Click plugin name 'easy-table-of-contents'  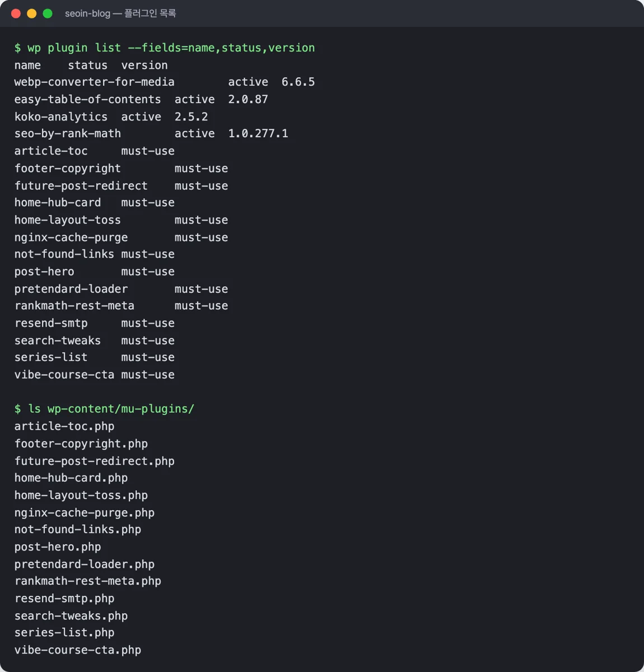pyautogui.click(x=88, y=100)
